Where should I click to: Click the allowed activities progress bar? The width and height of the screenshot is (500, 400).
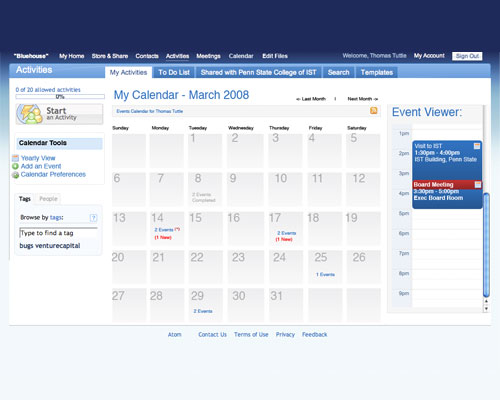(60, 97)
